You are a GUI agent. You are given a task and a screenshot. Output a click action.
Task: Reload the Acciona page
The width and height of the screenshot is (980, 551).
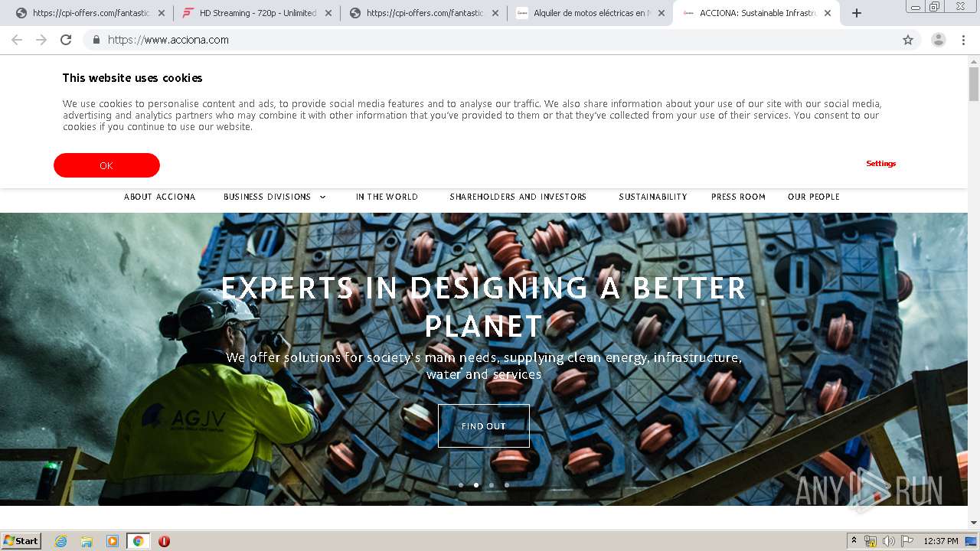pyautogui.click(x=66, y=40)
